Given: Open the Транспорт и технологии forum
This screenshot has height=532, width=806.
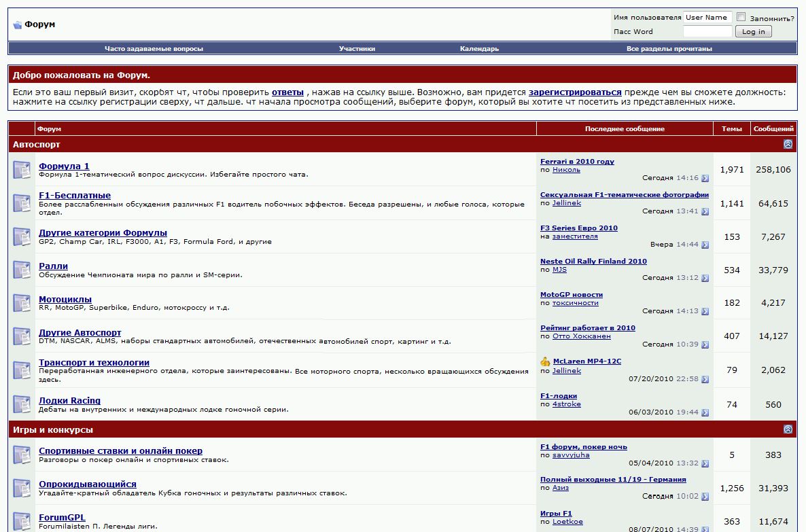Looking at the screenshot, I should tap(94, 362).
